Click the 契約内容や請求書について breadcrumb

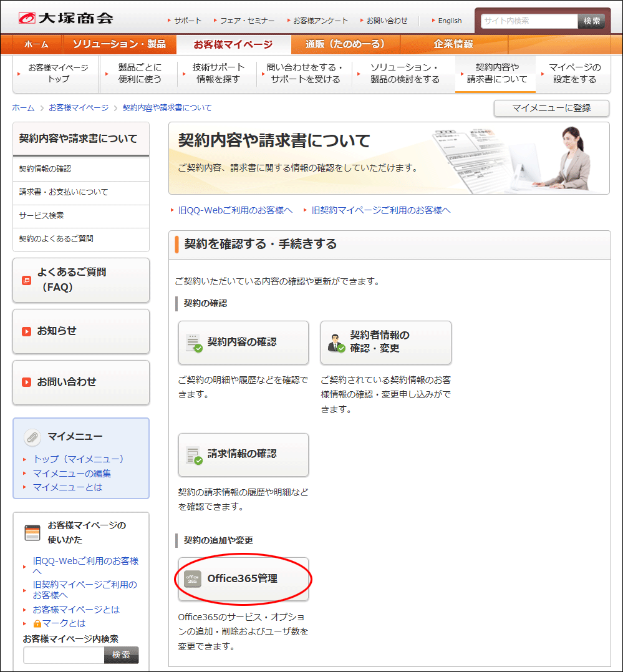(x=167, y=108)
